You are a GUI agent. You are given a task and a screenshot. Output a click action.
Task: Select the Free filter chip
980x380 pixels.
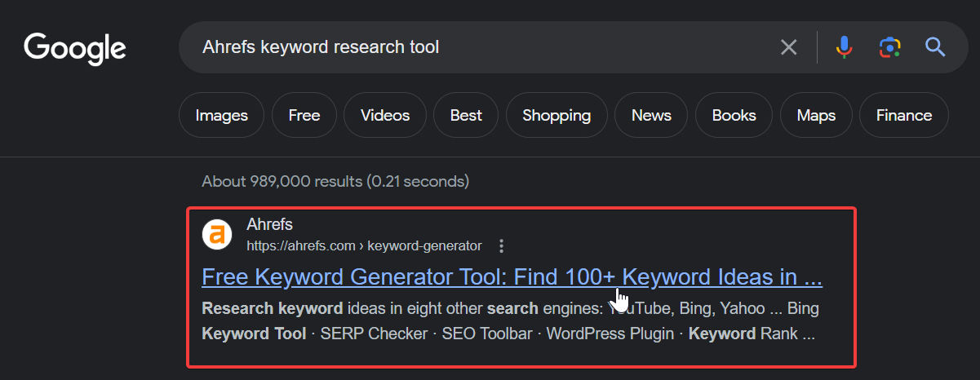click(x=304, y=115)
